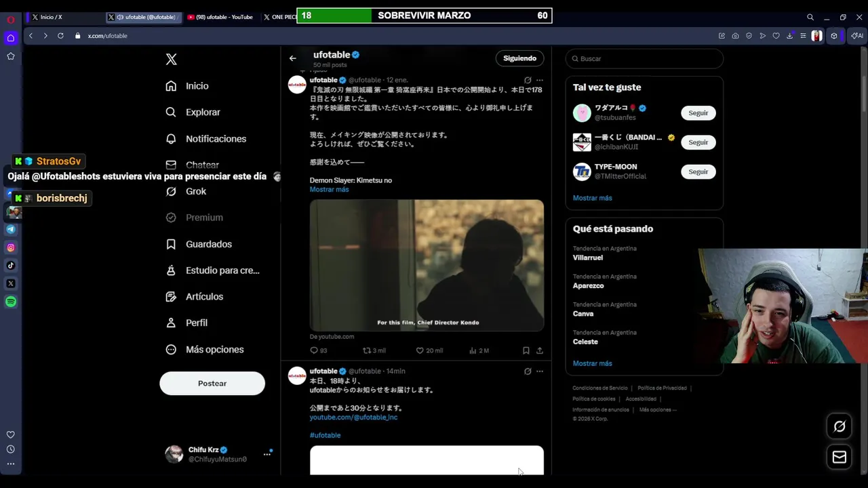Reload the x.com page
The width and height of the screenshot is (868, 488).
coord(60,35)
